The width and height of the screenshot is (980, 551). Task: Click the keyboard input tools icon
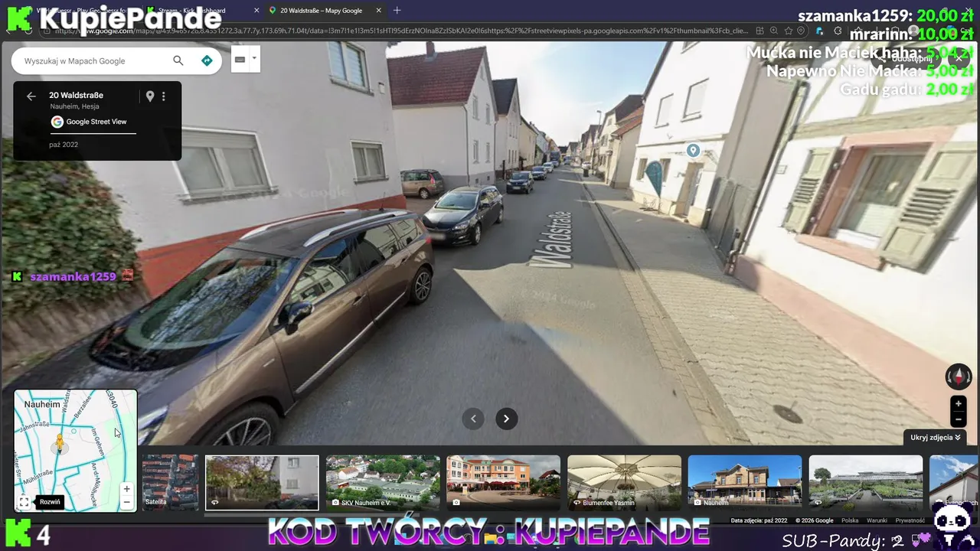(240, 60)
